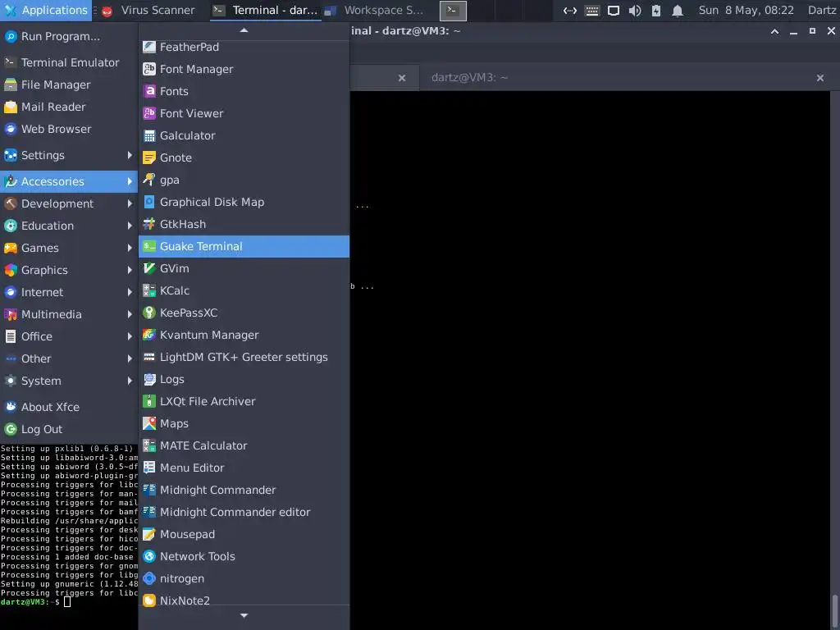Open Font Viewer via its icon
This screenshot has height=630, width=840.
point(149,113)
